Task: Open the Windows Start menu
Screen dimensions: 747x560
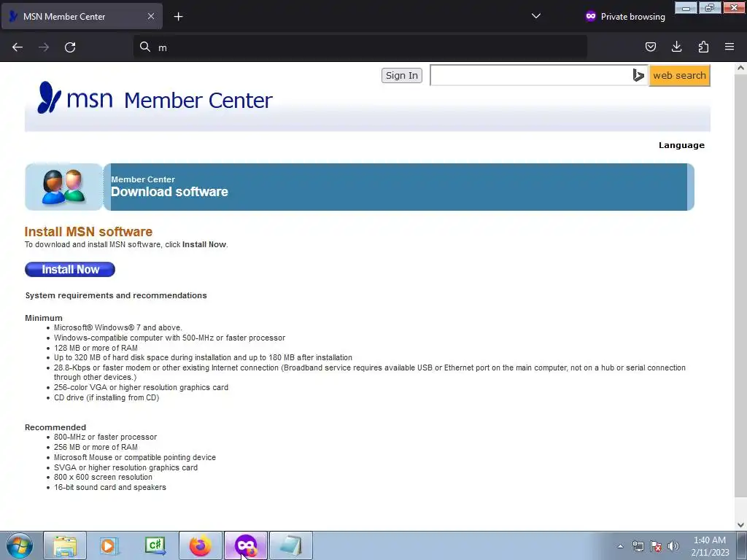Action: tap(20, 545)
